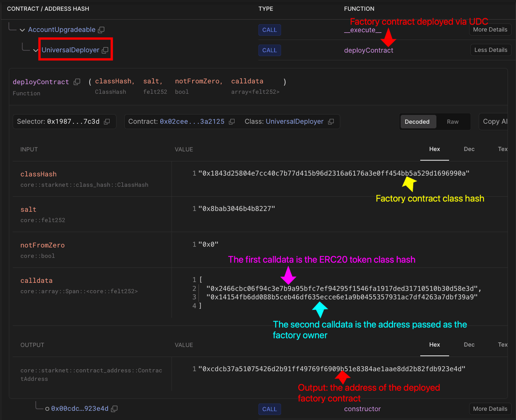Click the FUNCTION column header
Image resolution: width=516 pixels, height=420 pixels.
359,9
